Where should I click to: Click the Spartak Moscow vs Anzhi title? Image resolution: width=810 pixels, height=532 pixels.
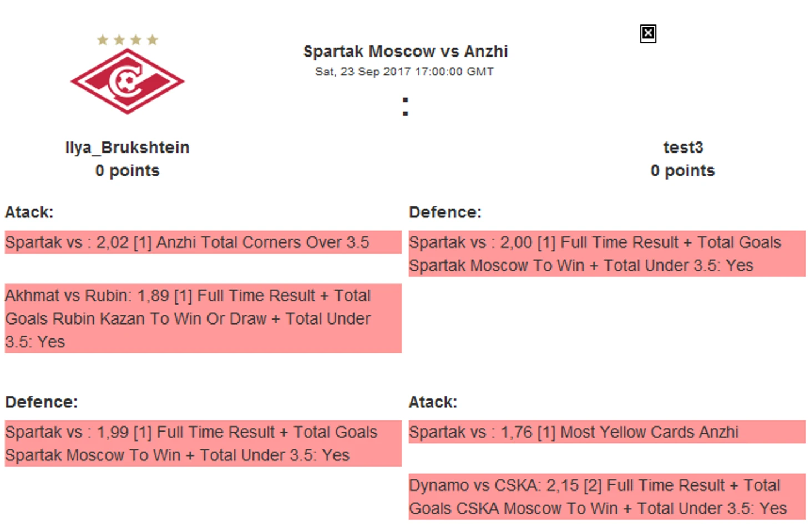405,52
